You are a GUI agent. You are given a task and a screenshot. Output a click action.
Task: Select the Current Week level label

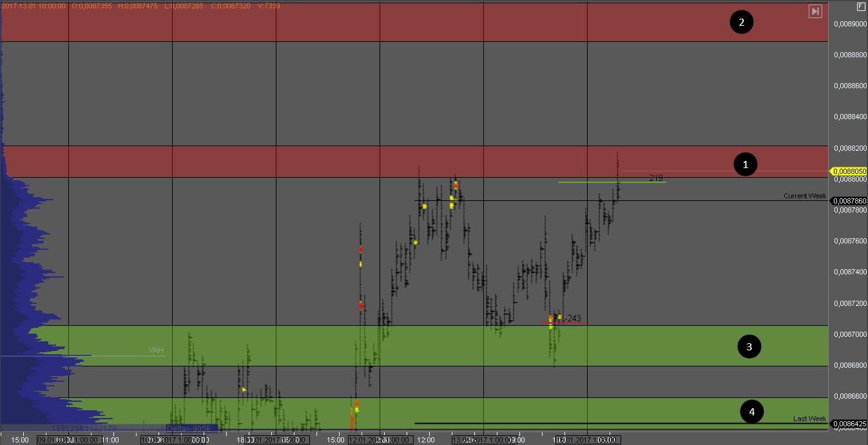[804, 196]
